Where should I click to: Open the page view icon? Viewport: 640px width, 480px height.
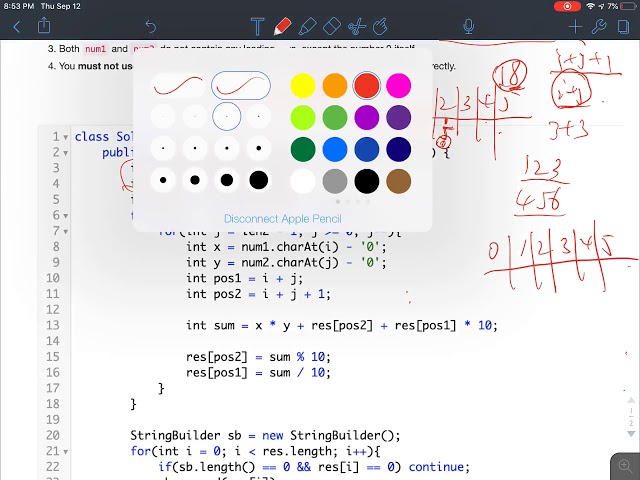(x=623, y=27)
